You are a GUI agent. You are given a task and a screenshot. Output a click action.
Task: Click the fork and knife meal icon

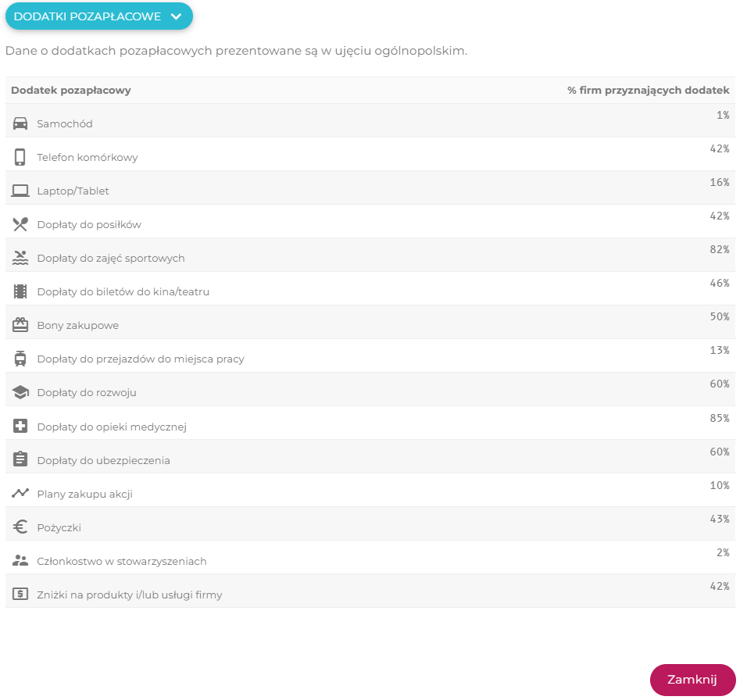[20, 224]
